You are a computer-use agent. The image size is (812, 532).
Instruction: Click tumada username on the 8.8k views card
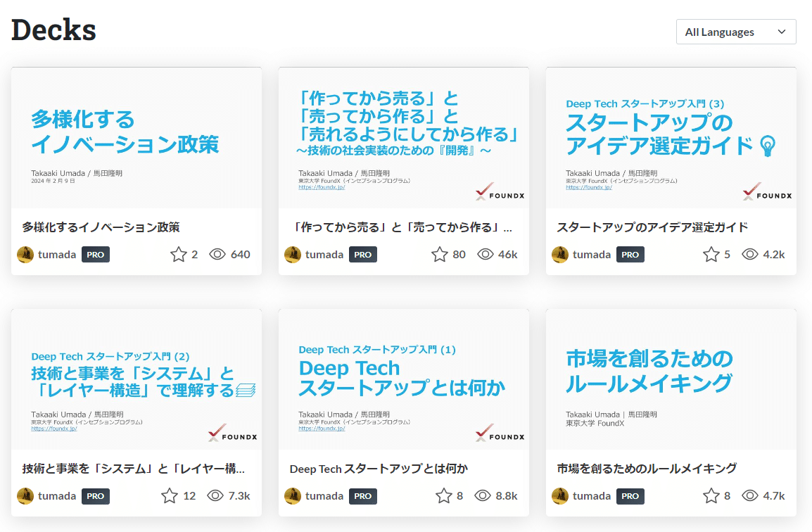324,495
